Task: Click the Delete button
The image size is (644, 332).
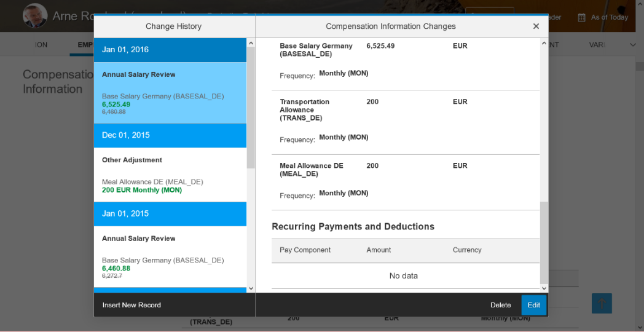Action: tap(500, 305)
